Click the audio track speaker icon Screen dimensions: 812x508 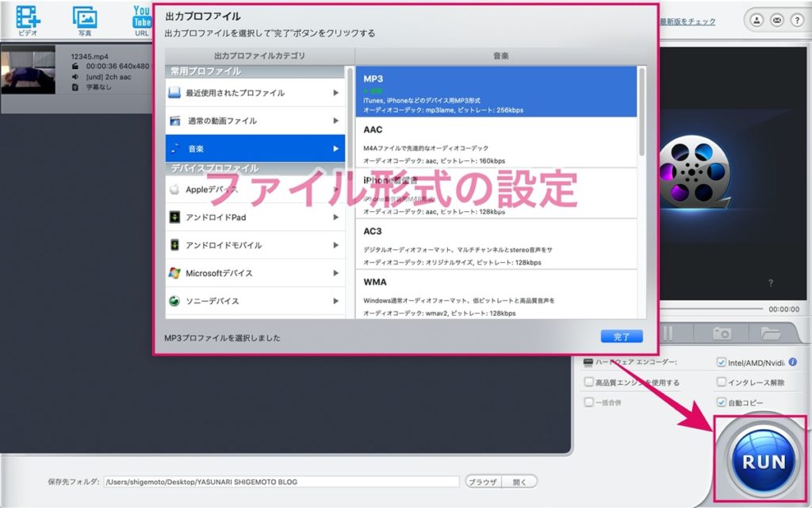click(x=75, y=77)
